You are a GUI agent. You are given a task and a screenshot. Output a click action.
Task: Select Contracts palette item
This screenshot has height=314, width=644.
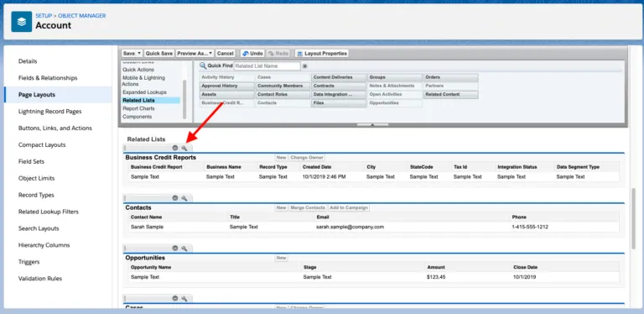[339, 86]
